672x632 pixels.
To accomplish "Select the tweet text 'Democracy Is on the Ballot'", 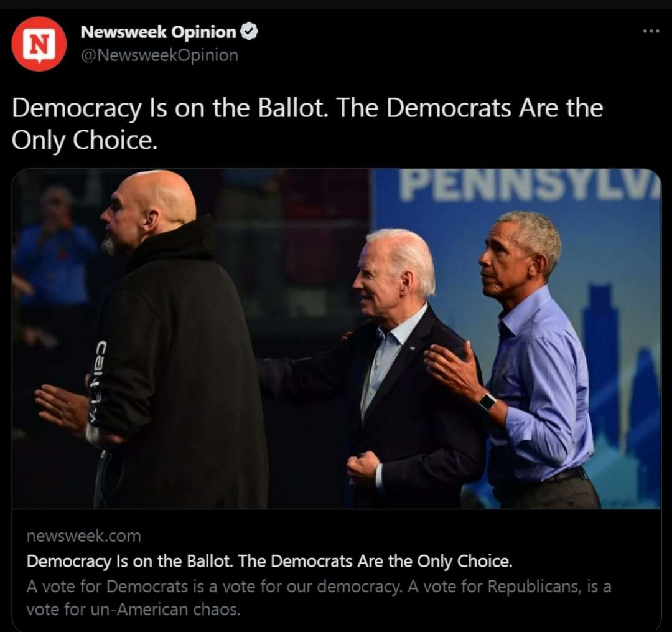I will 170,108.
